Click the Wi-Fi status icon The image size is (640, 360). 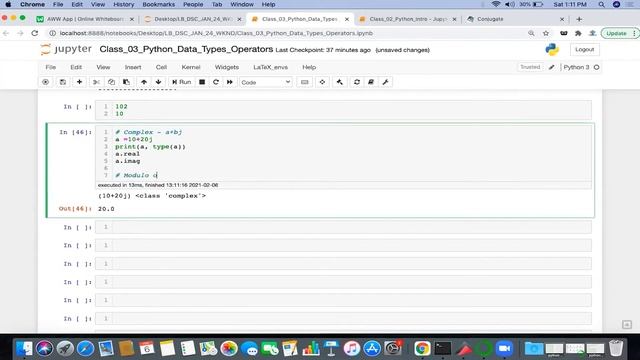(496, 4)
